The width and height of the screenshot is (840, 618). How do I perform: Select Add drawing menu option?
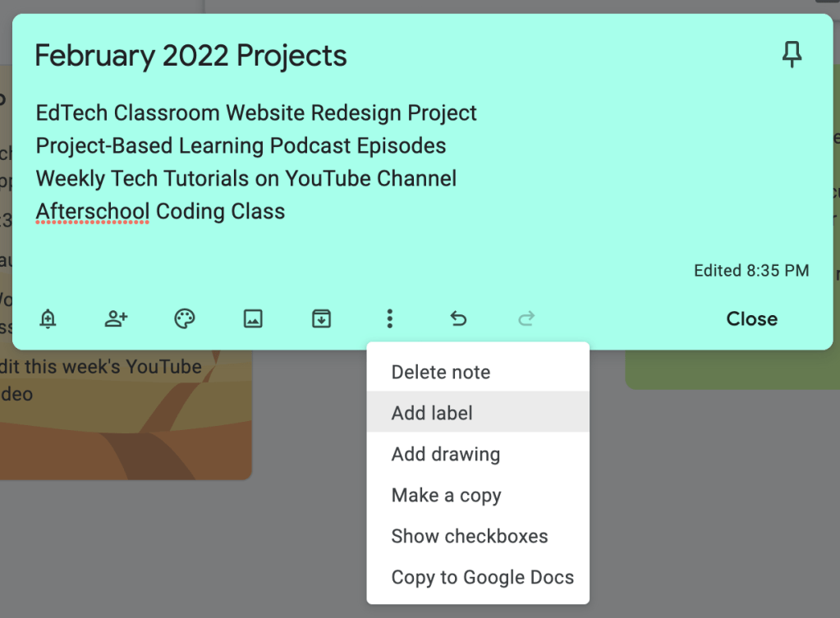click(446, 454)
